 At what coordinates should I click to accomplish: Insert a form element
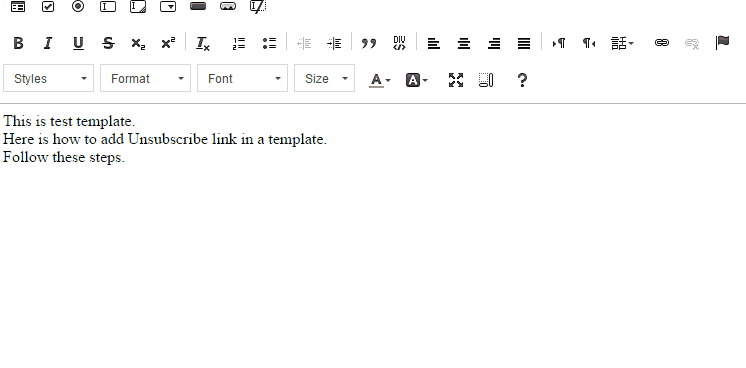(x=18, y=7)
